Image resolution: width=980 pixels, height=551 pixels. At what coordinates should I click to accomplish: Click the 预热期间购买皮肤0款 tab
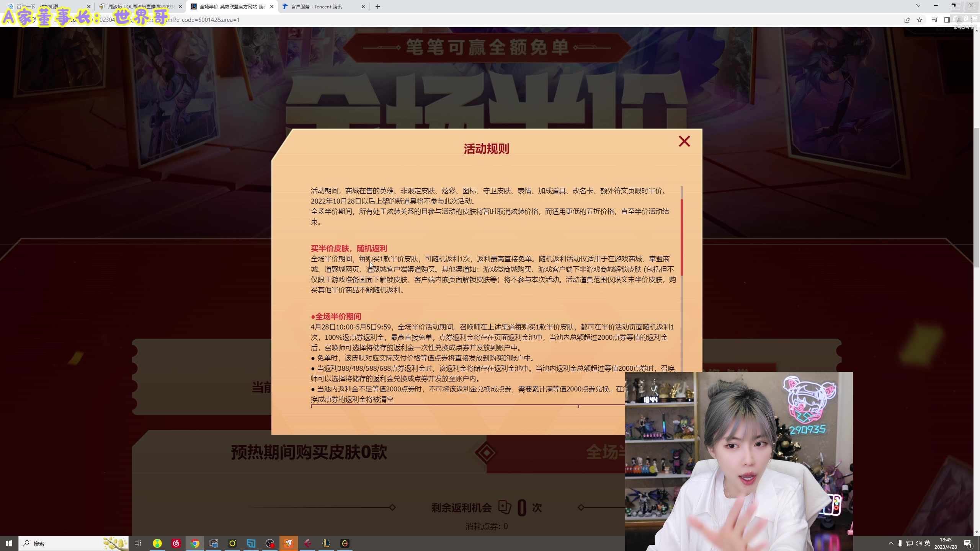pyautogui.click(x=309, y=452)
